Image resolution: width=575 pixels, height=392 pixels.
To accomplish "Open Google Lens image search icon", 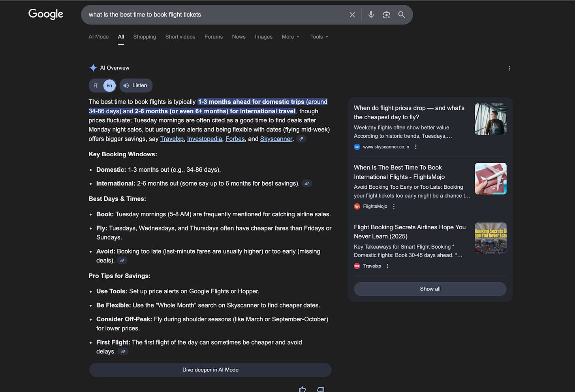I will 387,15.
